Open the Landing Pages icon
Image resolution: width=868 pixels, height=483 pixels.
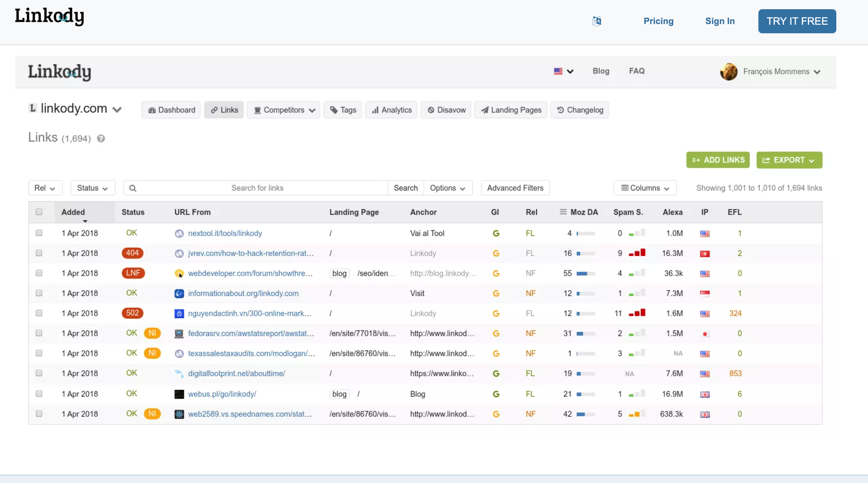485,110
